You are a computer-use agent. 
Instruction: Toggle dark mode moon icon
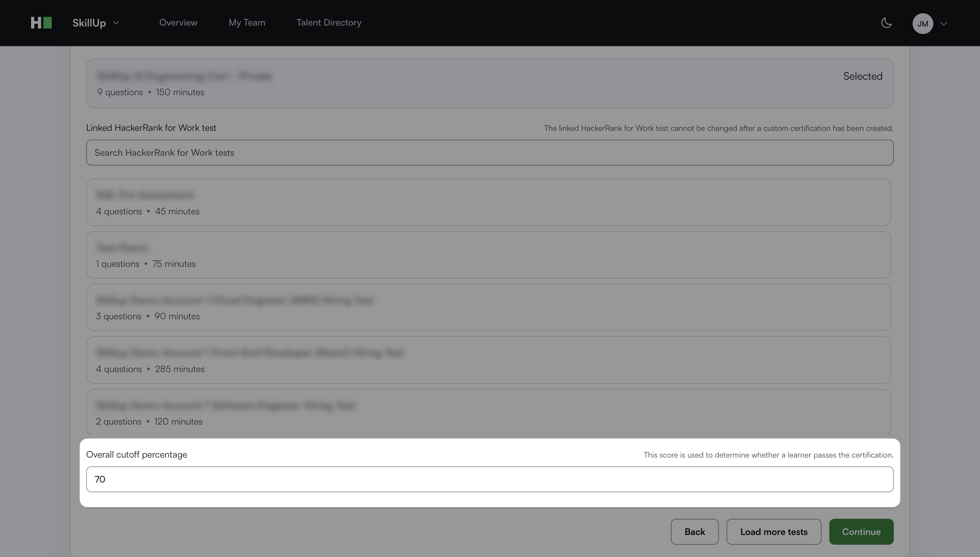886,23
